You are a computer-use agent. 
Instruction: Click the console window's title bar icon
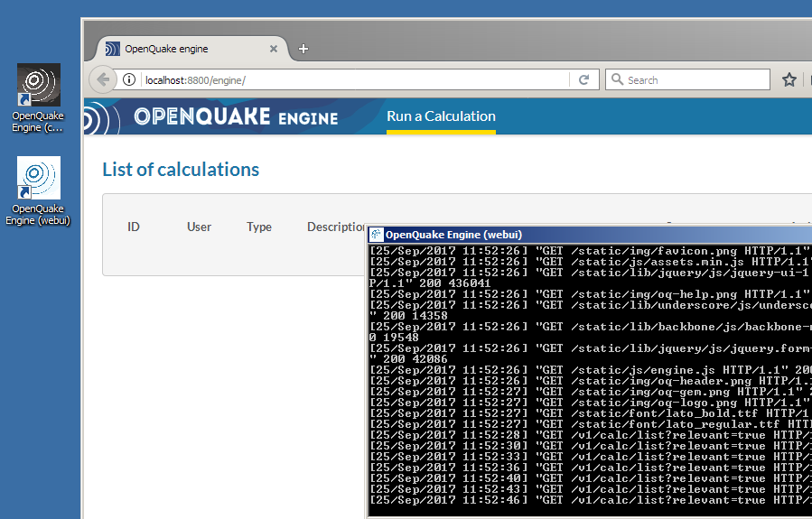pyautogui.click(x=377, y=235)
